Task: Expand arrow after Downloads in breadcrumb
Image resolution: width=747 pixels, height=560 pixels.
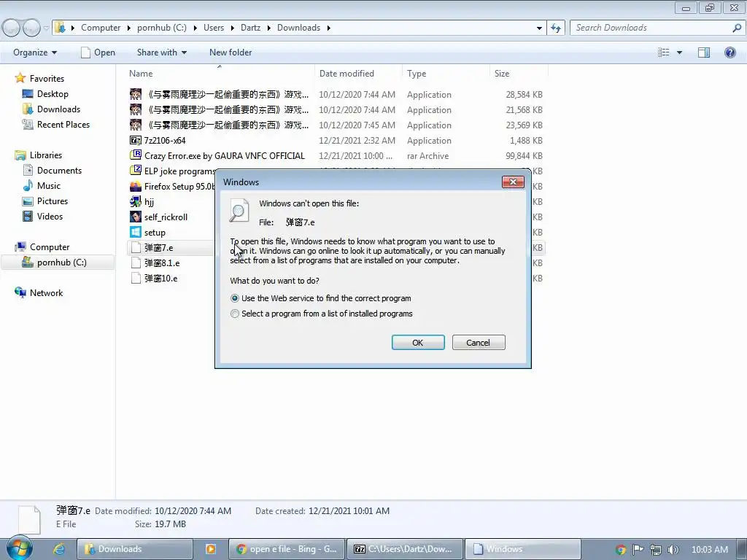Action: point(329,28)
